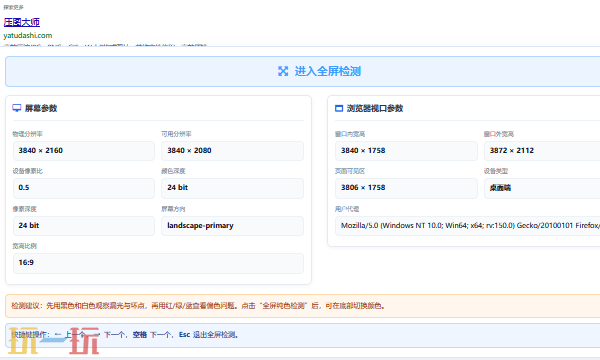Click the yatudashi.com URL text
Viewport: 600px width, 360px height.
click(28, 36)
